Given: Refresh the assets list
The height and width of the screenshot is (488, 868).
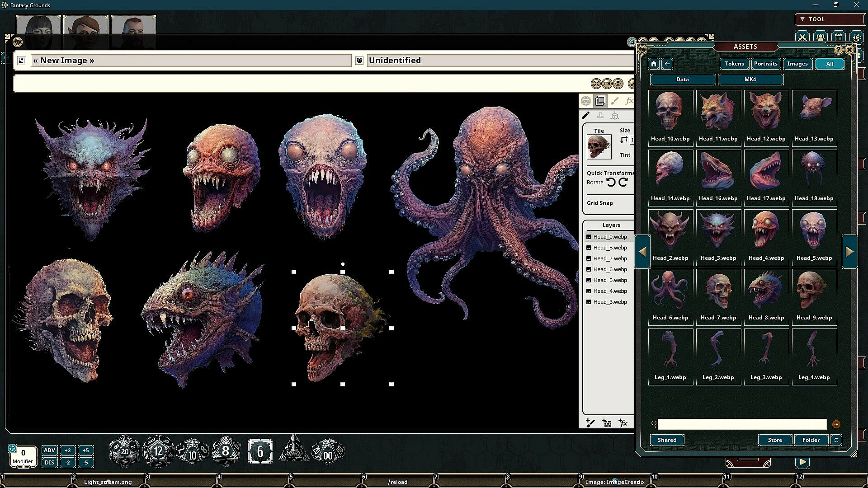Looking at the screenshot, I should coord(836,440).
